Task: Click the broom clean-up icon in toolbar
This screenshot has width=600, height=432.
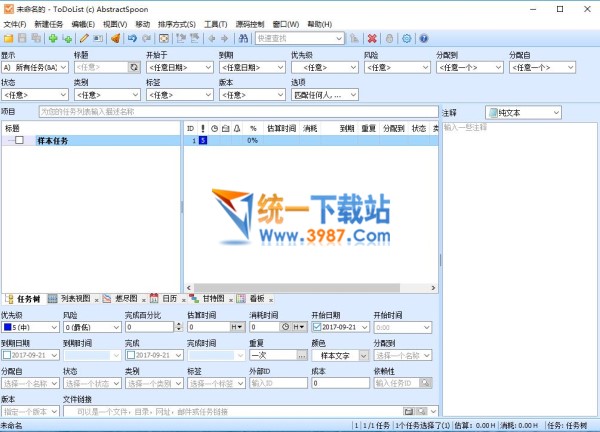Action: pyautogui.click(x=116, y=38)
